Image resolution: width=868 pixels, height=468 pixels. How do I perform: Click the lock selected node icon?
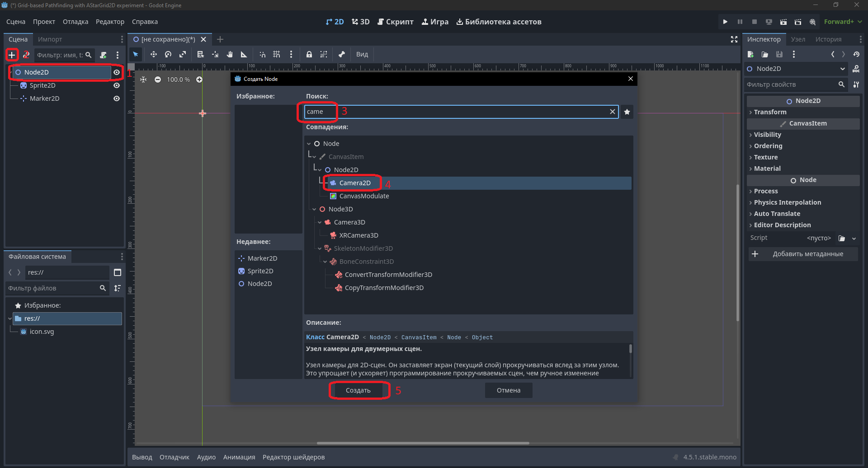[x=309, y=54]
